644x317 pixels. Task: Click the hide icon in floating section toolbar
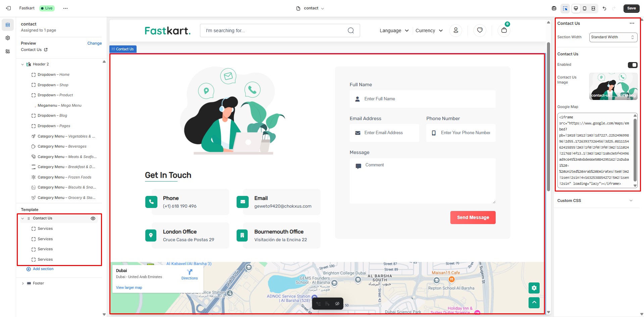pyautogui.click(x=337, y=304)
